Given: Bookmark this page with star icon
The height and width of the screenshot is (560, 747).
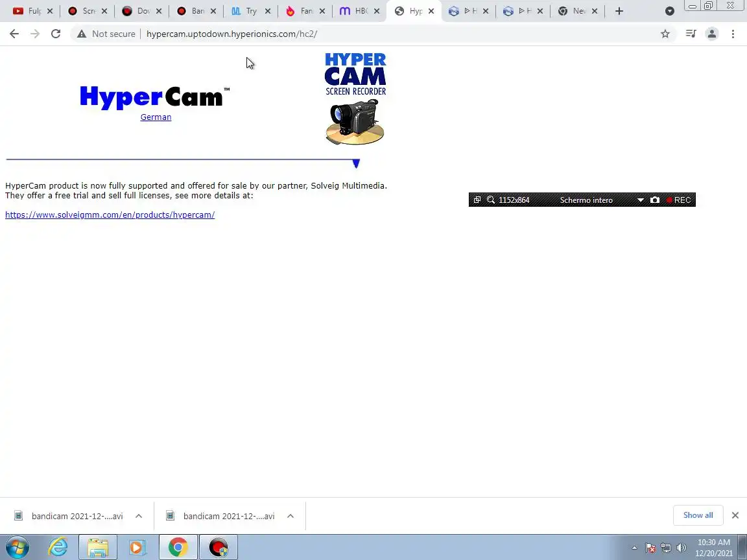Looking at the screenshot, I should coord(665,34).
